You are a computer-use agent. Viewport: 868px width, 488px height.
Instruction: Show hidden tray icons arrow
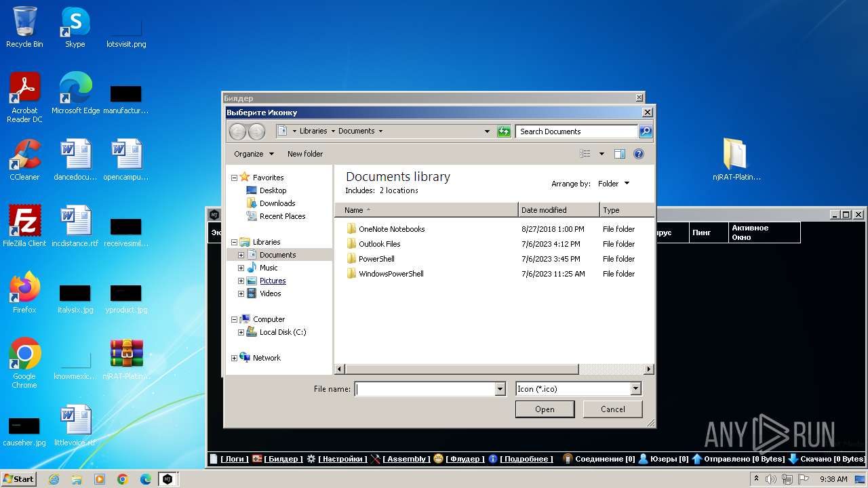pos(756,479)
